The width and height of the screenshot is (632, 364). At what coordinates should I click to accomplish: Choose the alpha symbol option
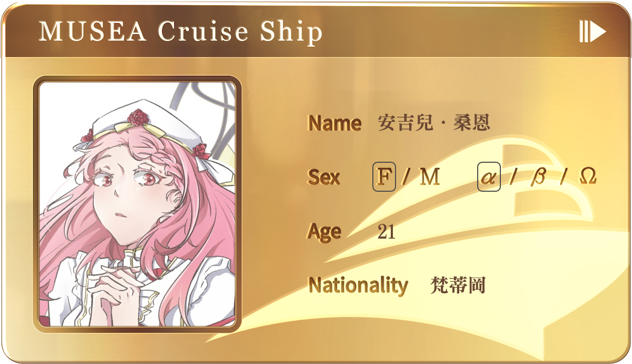tap(489, 177)
